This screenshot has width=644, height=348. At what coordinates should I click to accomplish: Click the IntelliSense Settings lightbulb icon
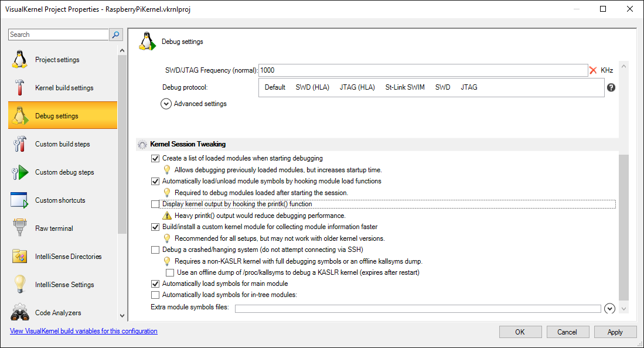pyautogui.click(x=19, y=284)
